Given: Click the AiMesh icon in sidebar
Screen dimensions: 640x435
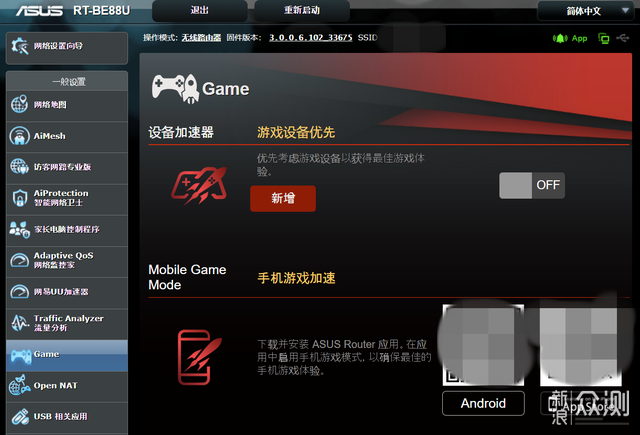Looking at the screenshot, I should 19,136.
